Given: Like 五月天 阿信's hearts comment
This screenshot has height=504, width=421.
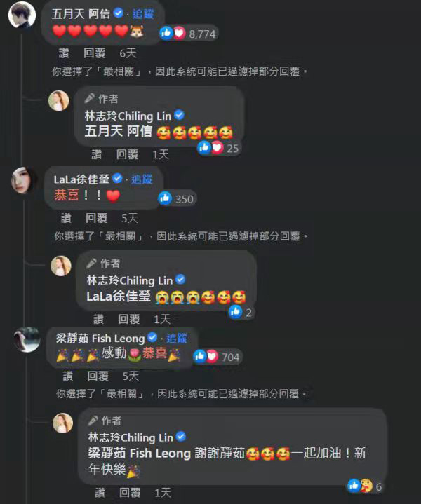Looking at the screenshot, I should 64,53.
